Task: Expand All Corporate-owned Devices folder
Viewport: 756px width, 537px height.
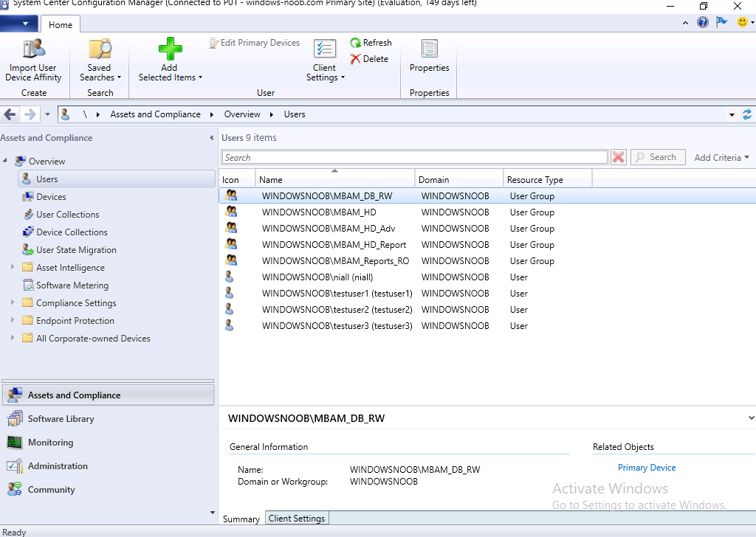Action: point(13,338)
